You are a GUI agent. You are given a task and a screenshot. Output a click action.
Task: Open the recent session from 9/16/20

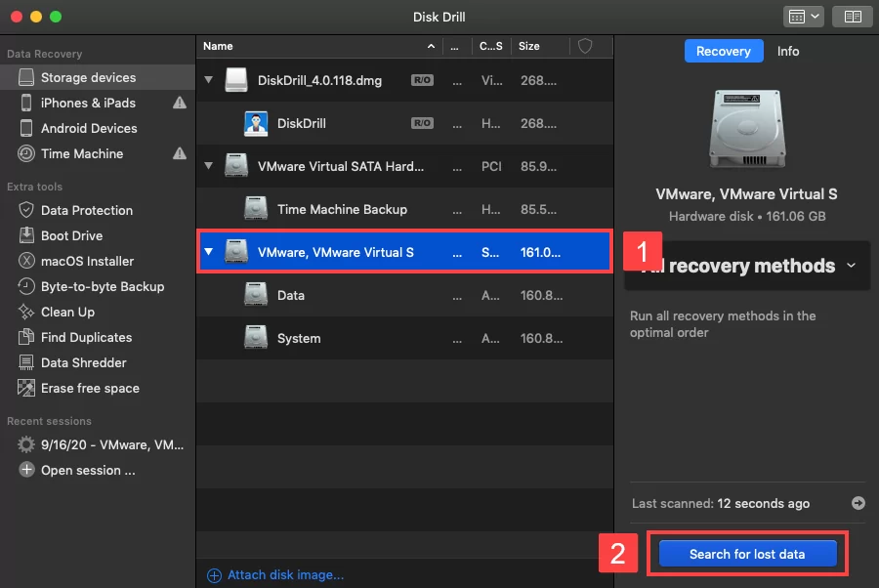point(98,444)
